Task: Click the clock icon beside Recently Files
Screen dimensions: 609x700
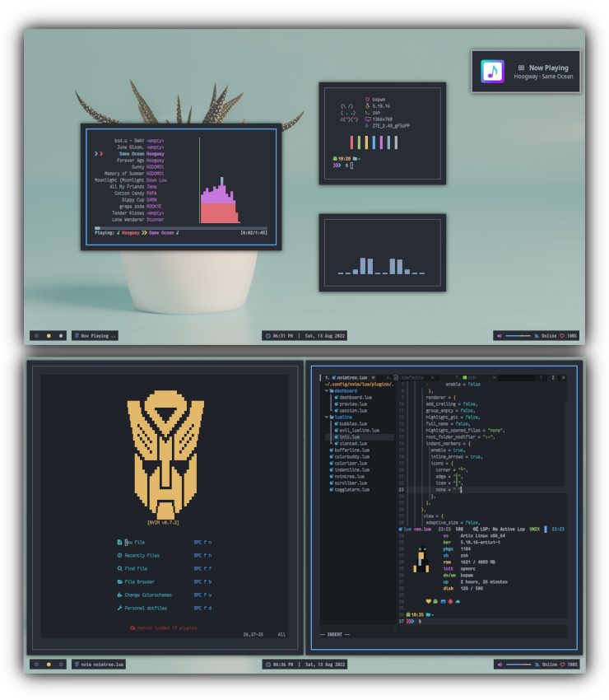Action: tap(119, 555)
